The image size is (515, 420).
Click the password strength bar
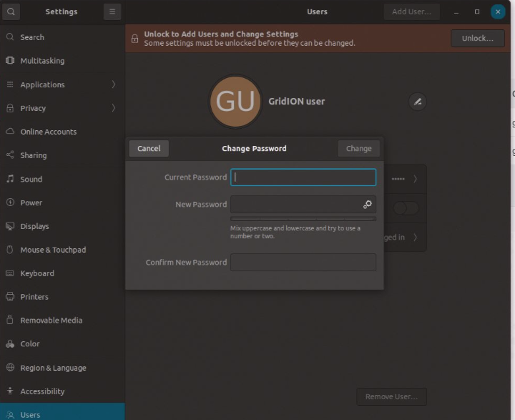303,219
